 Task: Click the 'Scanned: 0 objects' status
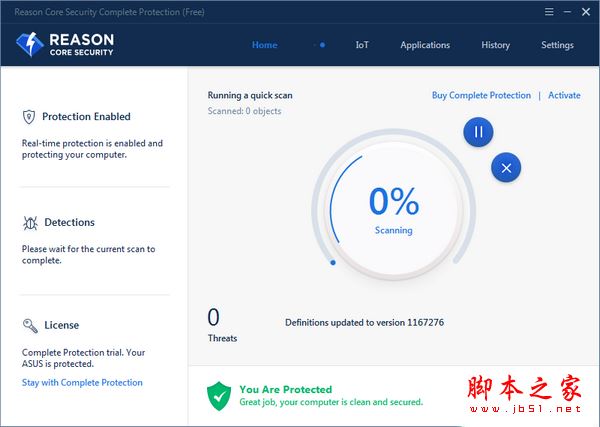245,111
